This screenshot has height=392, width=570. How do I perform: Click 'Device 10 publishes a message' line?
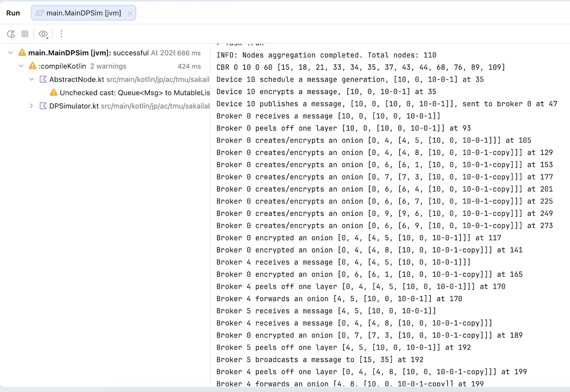[x=387, y=104]
